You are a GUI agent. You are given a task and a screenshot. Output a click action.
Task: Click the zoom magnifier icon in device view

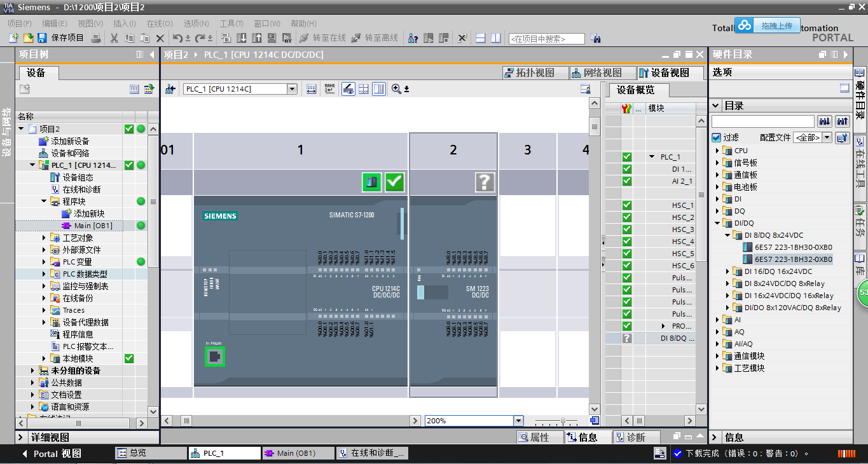point(397,89)
